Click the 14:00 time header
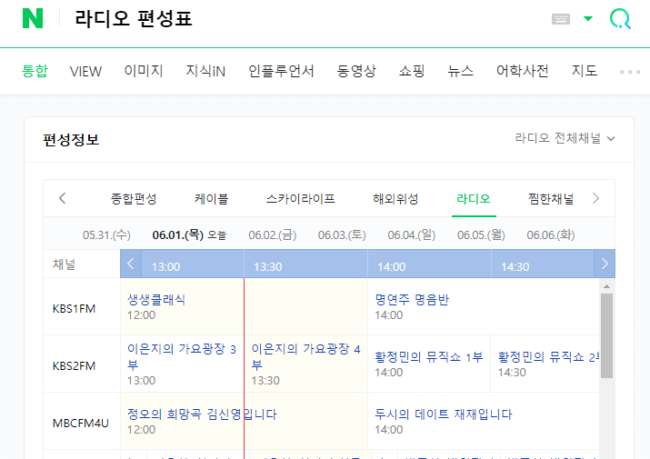 [391, 267]
